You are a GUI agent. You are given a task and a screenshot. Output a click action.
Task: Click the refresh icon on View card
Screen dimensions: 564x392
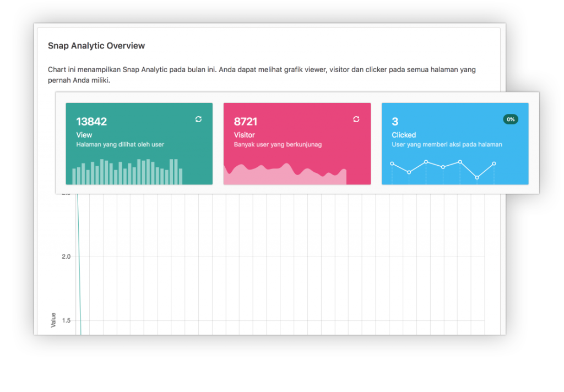point(198,119)
